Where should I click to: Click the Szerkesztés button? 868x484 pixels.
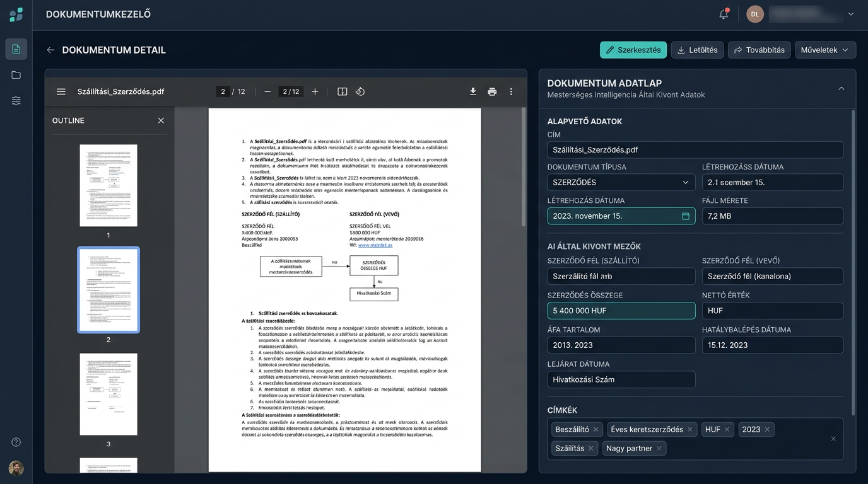(x=633, y=50)
